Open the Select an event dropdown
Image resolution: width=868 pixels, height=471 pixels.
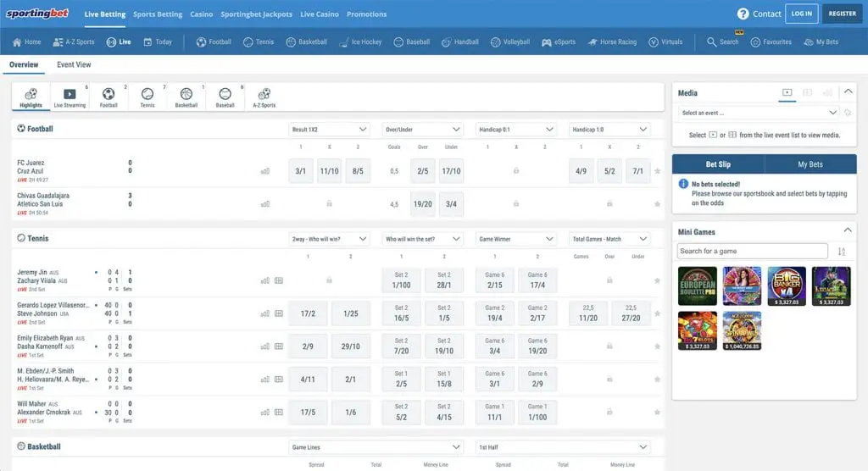pos(759,113)
